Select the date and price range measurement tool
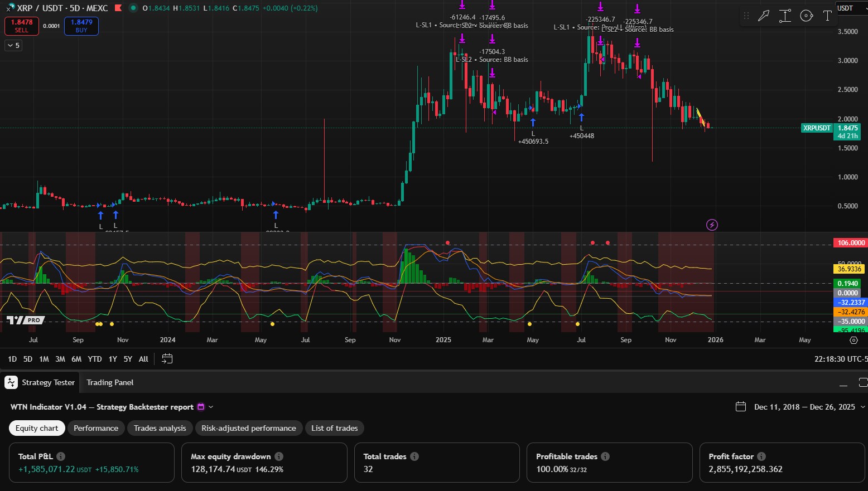This screenshot has width=868, height=491. [x=785, y=16]
